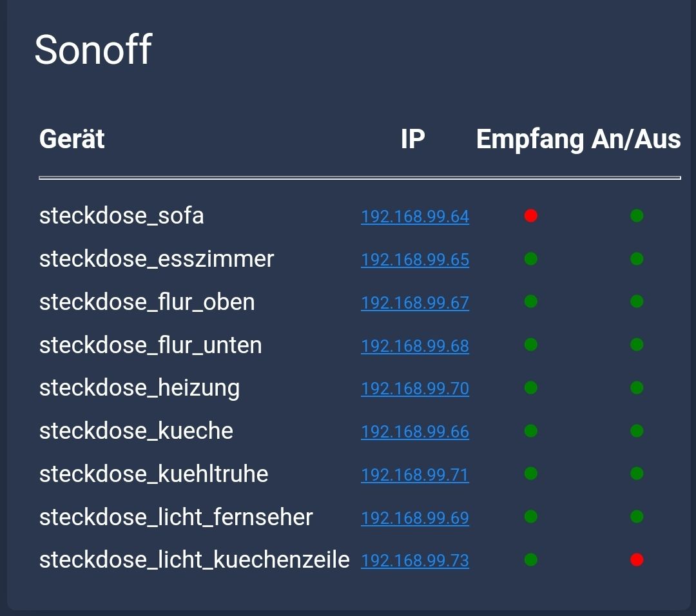Screen dimensions: 696x616
Task: Click Empfang status dot for steckdose_heizung
Action: click(531, 388)
